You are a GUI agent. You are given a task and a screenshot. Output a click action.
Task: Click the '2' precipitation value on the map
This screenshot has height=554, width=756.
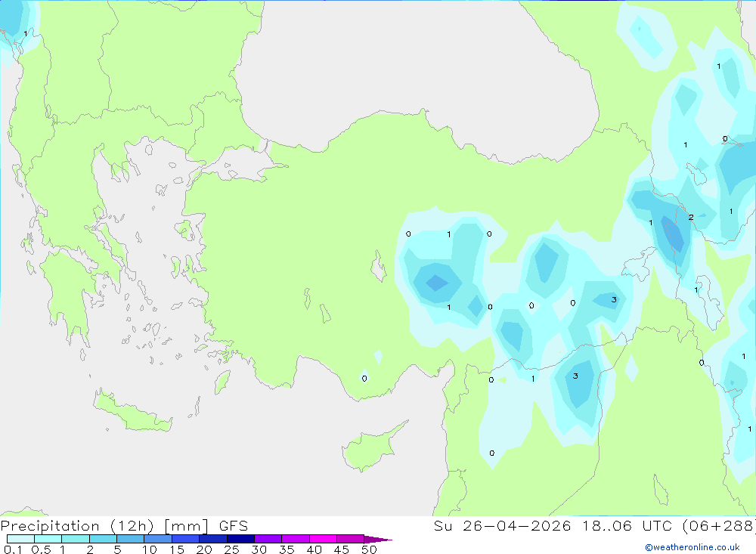(x=691, y=218)
